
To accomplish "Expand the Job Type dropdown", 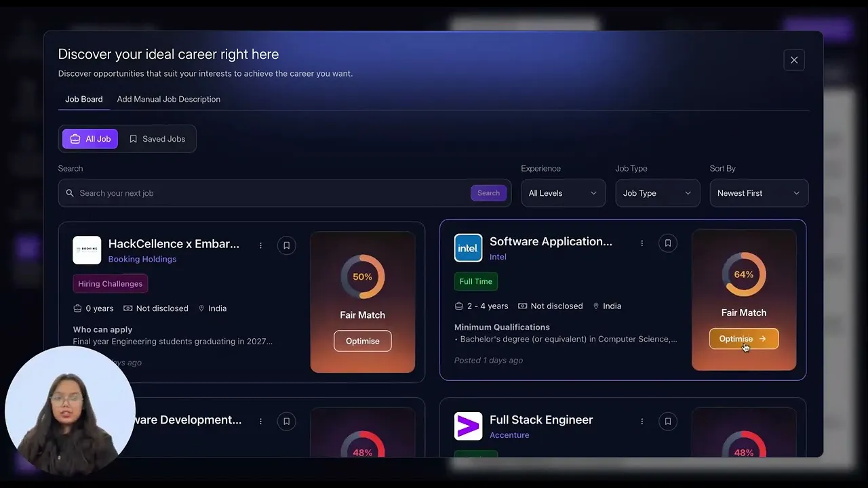I will [658, 193].
